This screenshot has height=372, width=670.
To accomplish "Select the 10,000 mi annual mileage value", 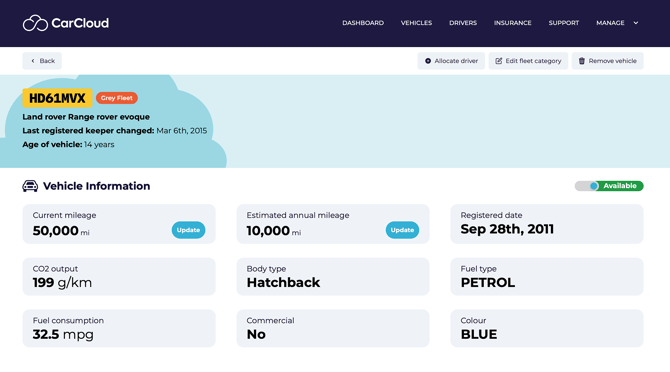I will (274, 231).
